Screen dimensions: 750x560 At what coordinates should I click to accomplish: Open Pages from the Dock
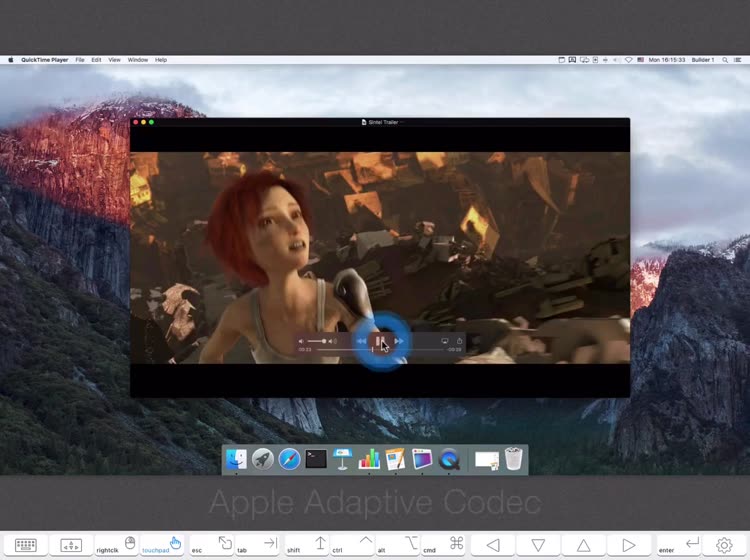[395, 459]
